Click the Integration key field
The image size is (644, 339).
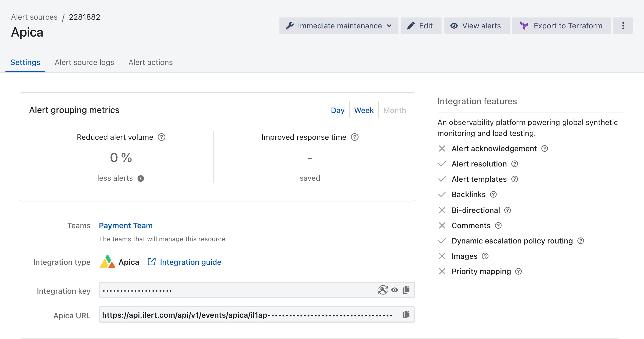[257, 290]
